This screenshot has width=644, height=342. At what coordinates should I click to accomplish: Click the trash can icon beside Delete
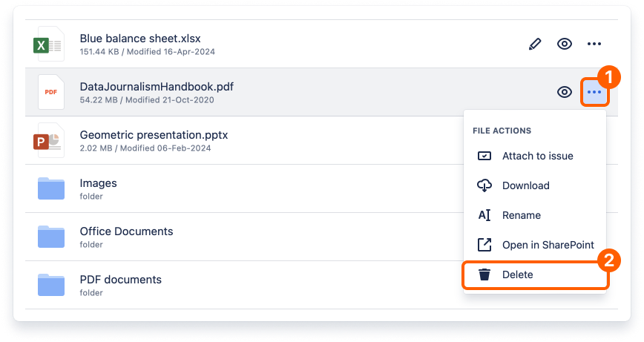[484, 274]
